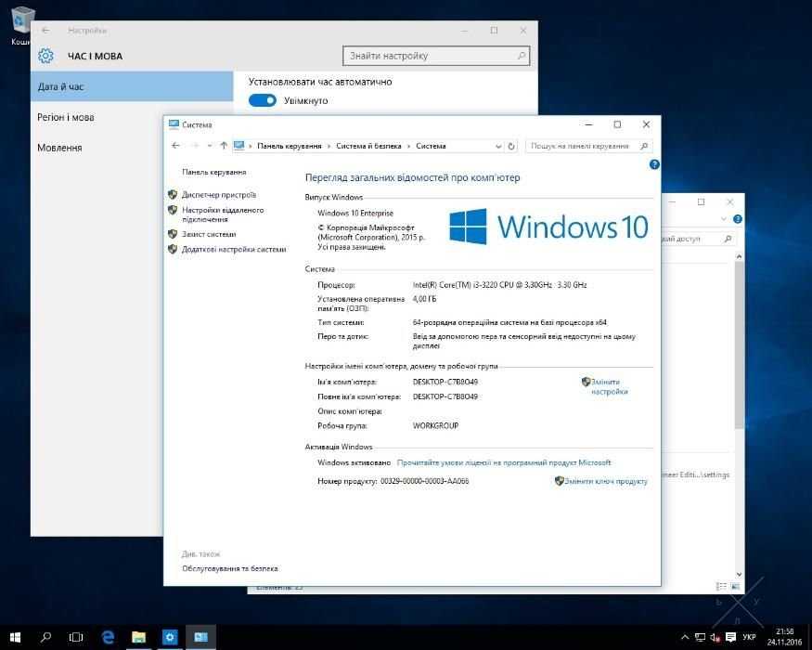The height and width of the screenshot is (650, 812).
Task: Click the network icon in system tray
Action: click(700, 637)
